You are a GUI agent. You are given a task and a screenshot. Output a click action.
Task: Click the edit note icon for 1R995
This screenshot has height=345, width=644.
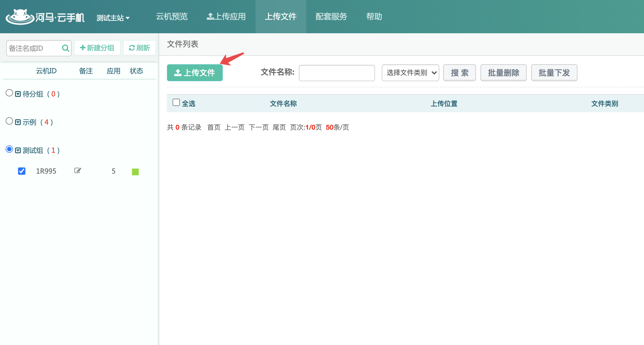pyautogui.click(x=78, y=171)
